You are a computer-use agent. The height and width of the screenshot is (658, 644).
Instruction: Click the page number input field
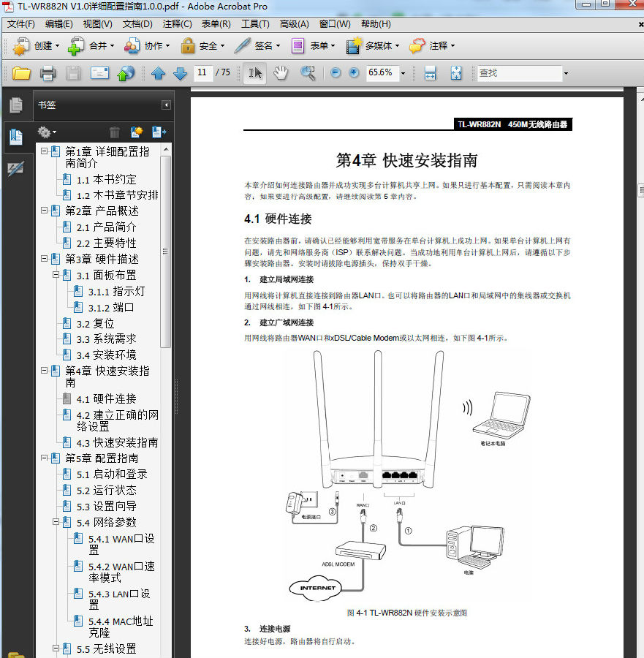tap(202, 73)
